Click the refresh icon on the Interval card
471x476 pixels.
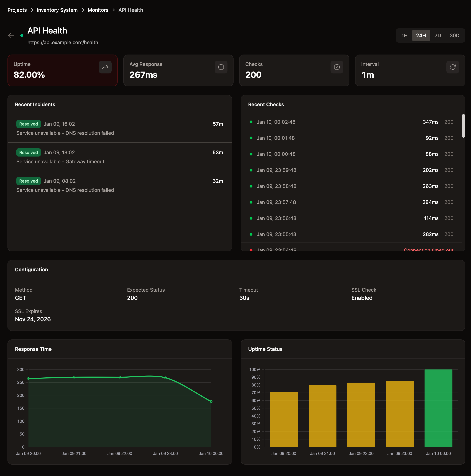coord(453,67)
